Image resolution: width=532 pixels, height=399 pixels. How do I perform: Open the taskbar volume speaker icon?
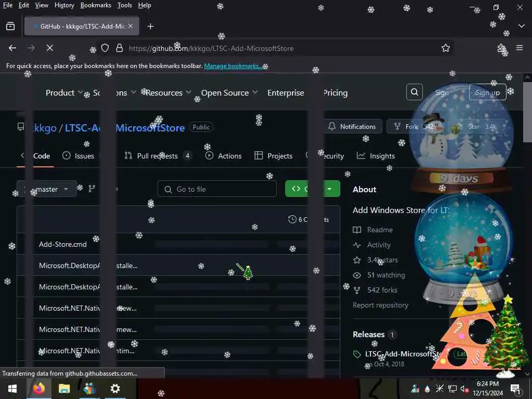click(464, 389)
